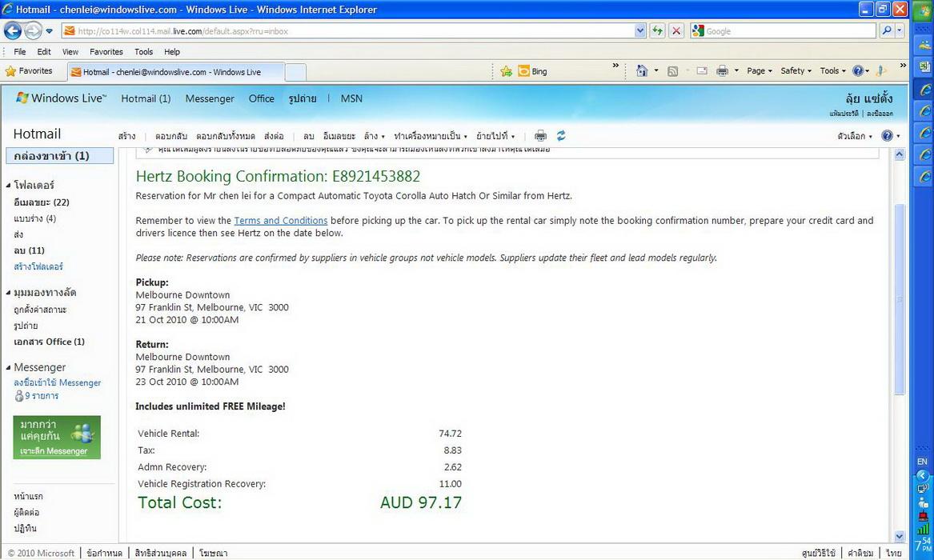Click the message pane scroll-down arrow

(900, 536)
